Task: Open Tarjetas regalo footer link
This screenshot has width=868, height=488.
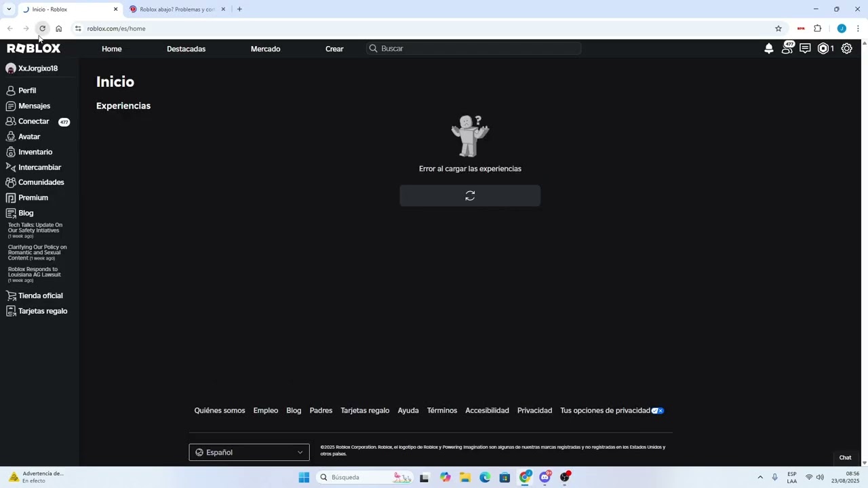Action: tap(365, 411)
